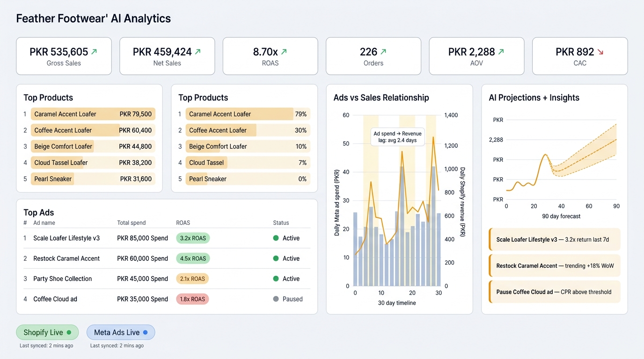Open the Pause Coffee Cloud ad insight card
The height and width of the screenshot is (359, 644).
point(555,292)
